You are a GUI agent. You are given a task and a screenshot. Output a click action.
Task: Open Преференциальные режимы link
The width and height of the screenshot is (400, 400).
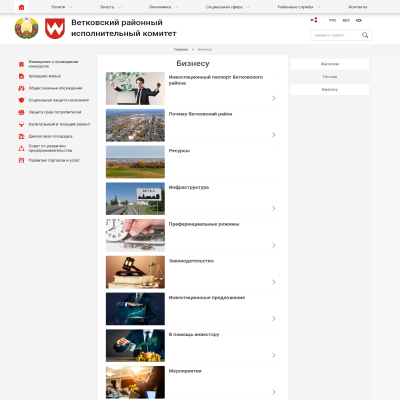[x=204, y=224]
